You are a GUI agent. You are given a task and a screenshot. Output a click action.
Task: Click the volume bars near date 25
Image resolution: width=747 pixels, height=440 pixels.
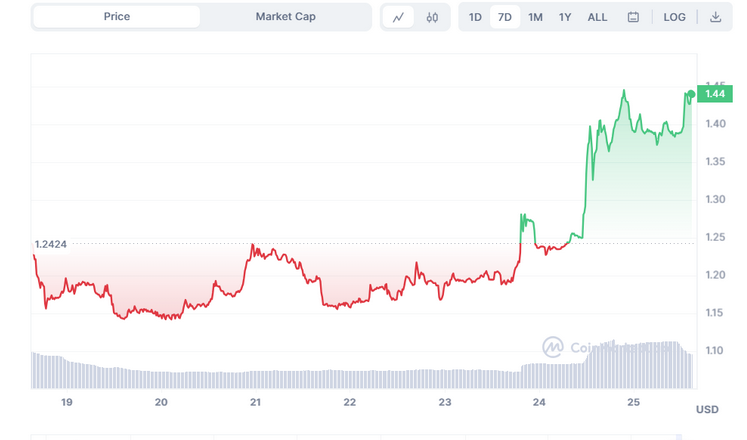[x=634, y=364]
